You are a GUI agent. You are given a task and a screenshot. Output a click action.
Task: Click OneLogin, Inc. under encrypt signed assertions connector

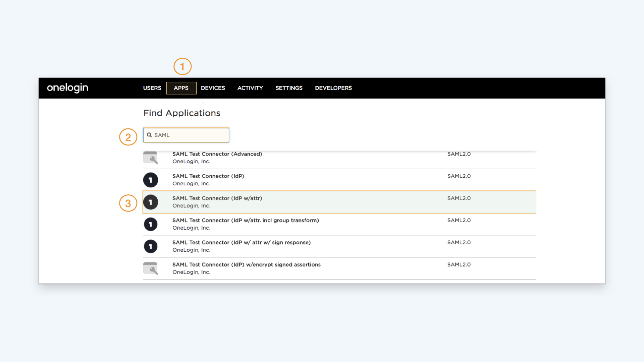point(191,272)
